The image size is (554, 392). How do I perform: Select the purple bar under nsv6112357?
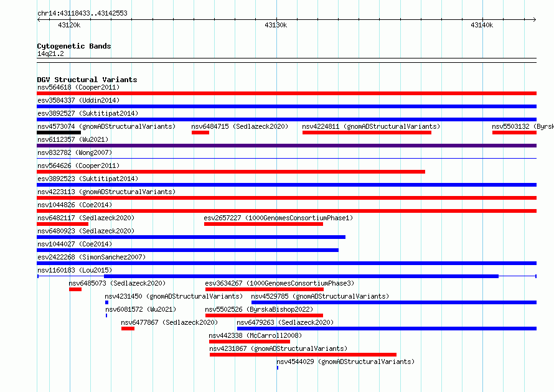[x=286, y=146]
